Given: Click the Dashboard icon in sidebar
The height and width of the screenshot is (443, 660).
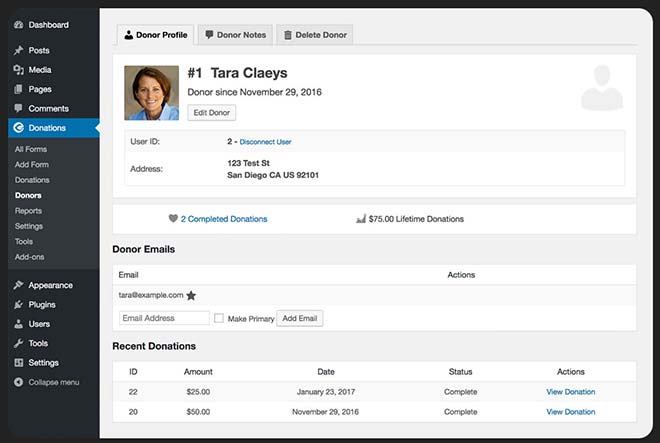Looking at the screenshot, I should pos(19,24).
